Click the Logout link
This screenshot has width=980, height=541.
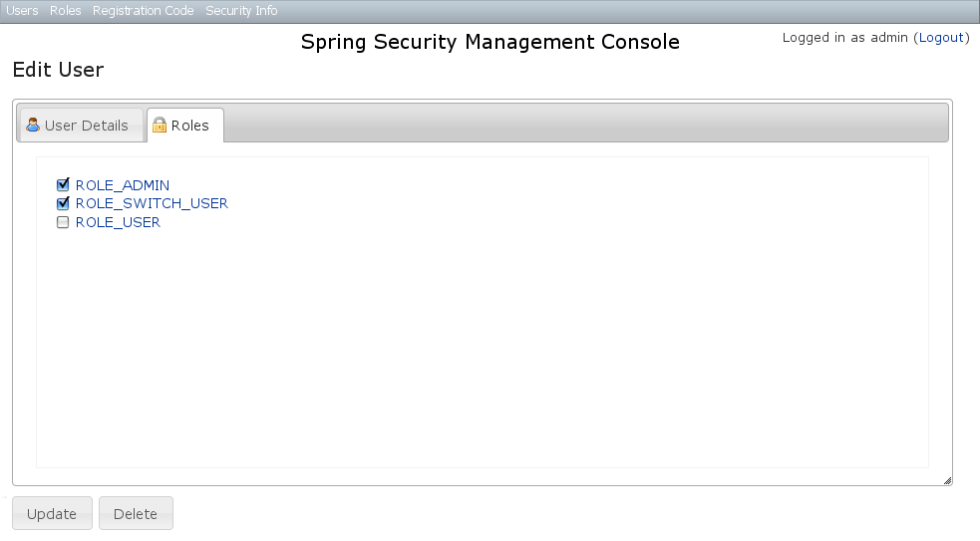[x=941, y=38]
